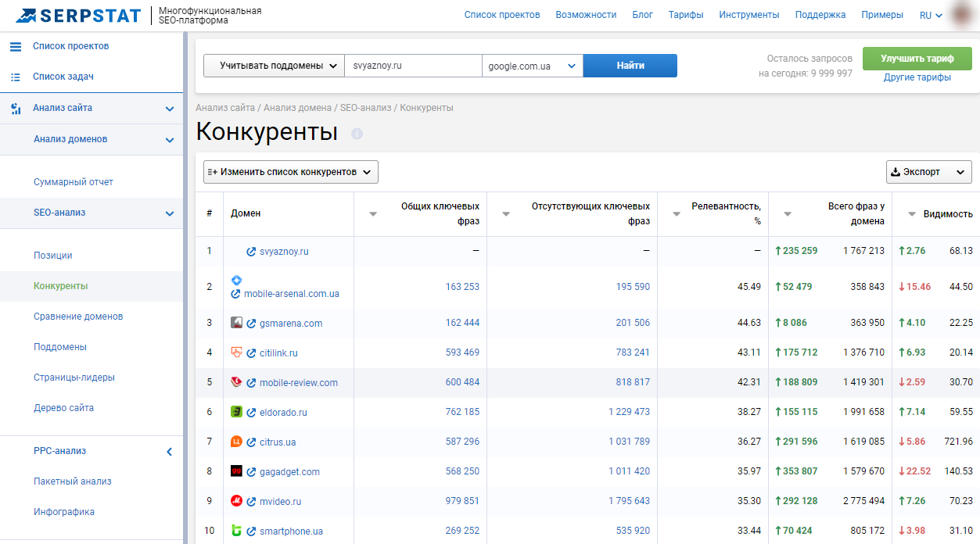Open external link icon for eldorado.ru
Viewport: 980px width, 544px height.
coord(251,413)
